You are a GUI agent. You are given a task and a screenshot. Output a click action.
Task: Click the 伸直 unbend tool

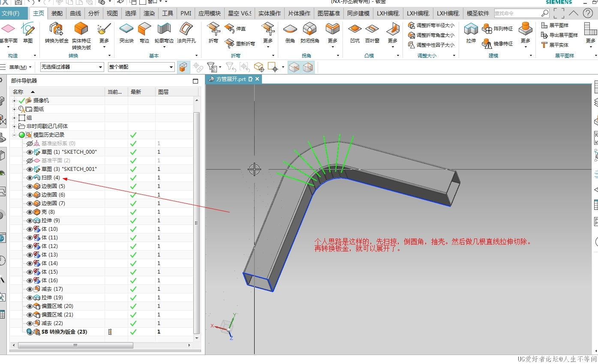235,29
